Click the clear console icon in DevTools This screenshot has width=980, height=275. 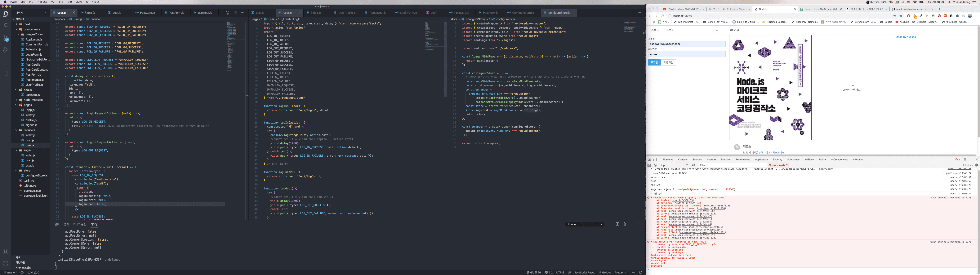(x=655, y=165)
